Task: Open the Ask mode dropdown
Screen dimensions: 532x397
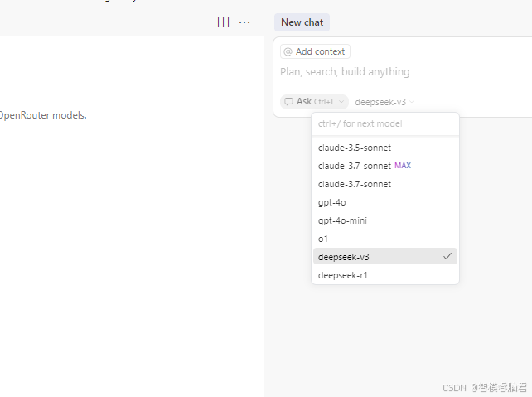Action: pos(314,101)
